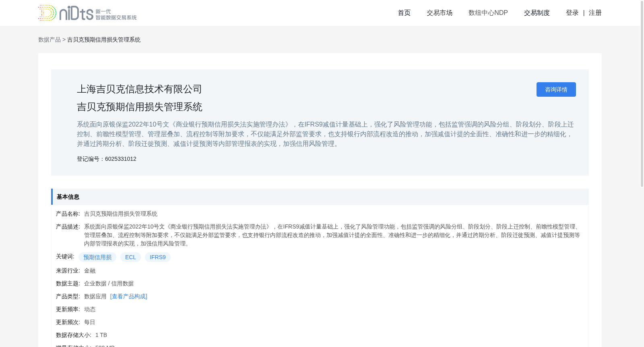644x347 pixels.
Task: Open the 首页 menu item
Action: coord(404,13)
